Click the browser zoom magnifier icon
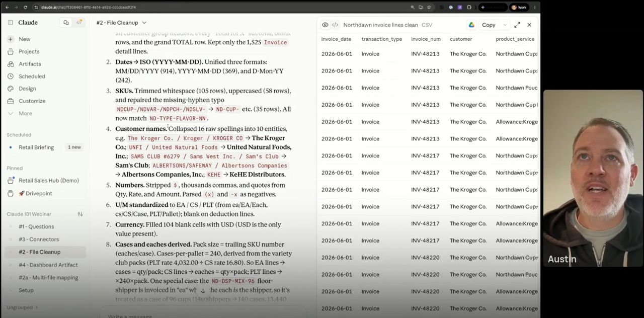 [x=413, y=7]
